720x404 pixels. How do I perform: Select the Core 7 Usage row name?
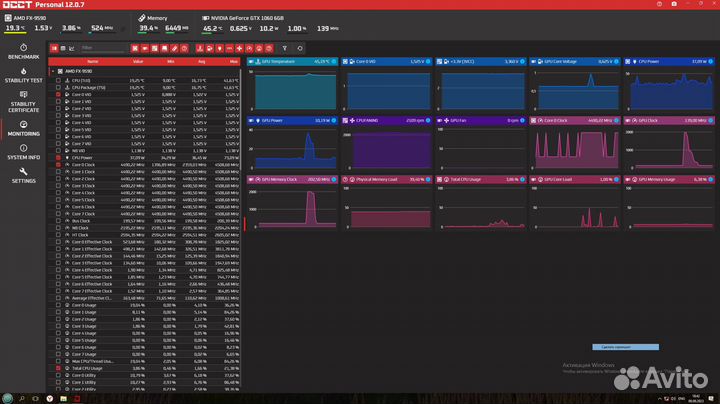(84, 354)
